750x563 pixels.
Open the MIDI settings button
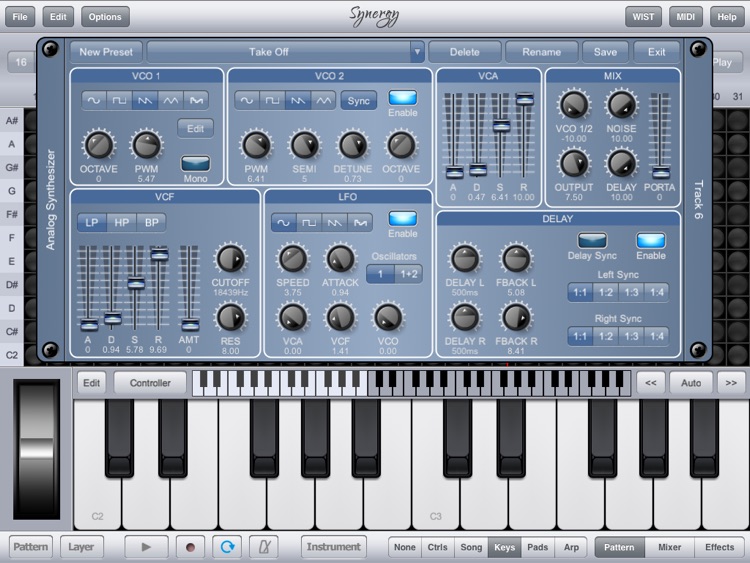click(x=685, y=17)
